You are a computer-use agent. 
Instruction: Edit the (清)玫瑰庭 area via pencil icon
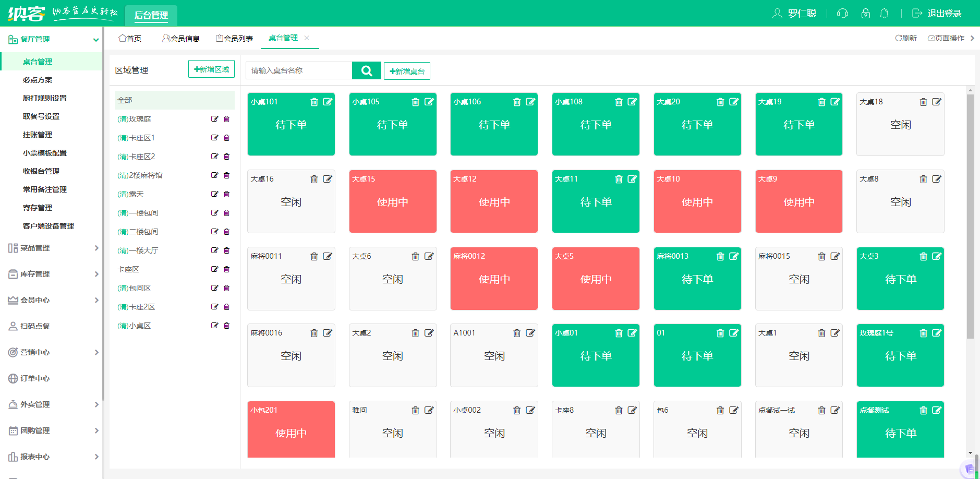[x=214, y=119]
